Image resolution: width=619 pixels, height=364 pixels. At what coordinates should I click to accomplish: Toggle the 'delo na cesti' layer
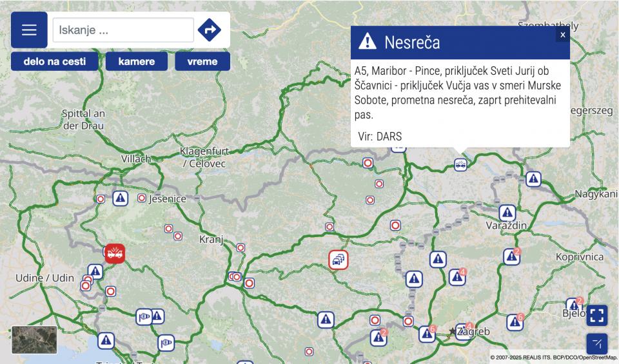pyautogui.click(x=54, y=62)
